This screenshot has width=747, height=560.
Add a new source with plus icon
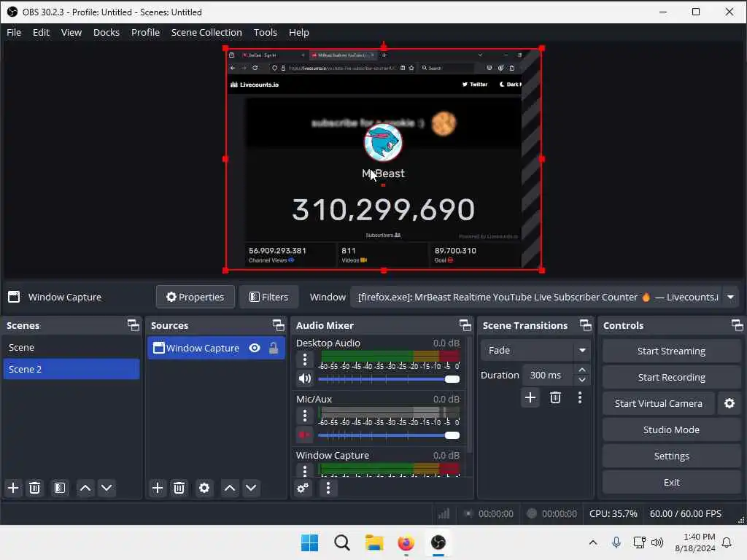[x=158, y=488]
